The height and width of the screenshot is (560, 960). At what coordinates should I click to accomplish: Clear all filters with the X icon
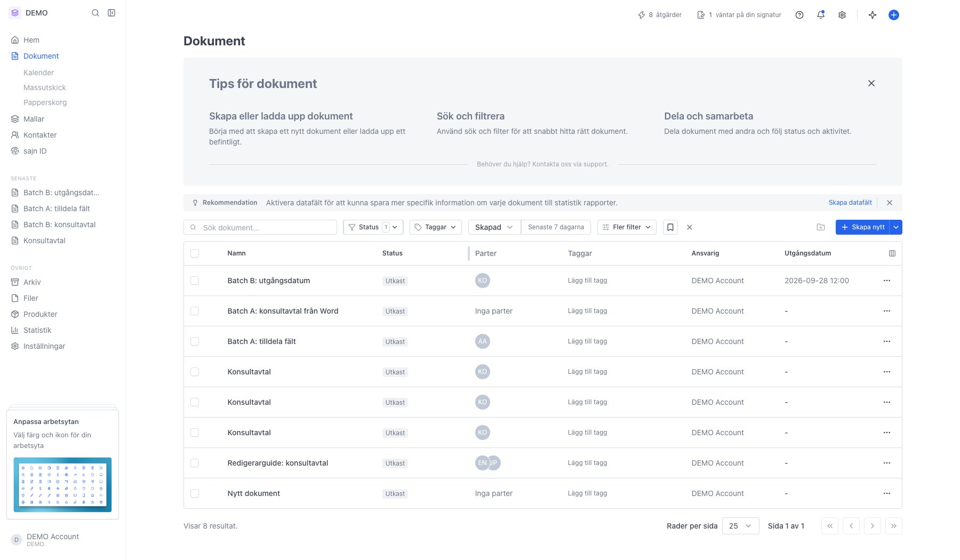point(690,227)
